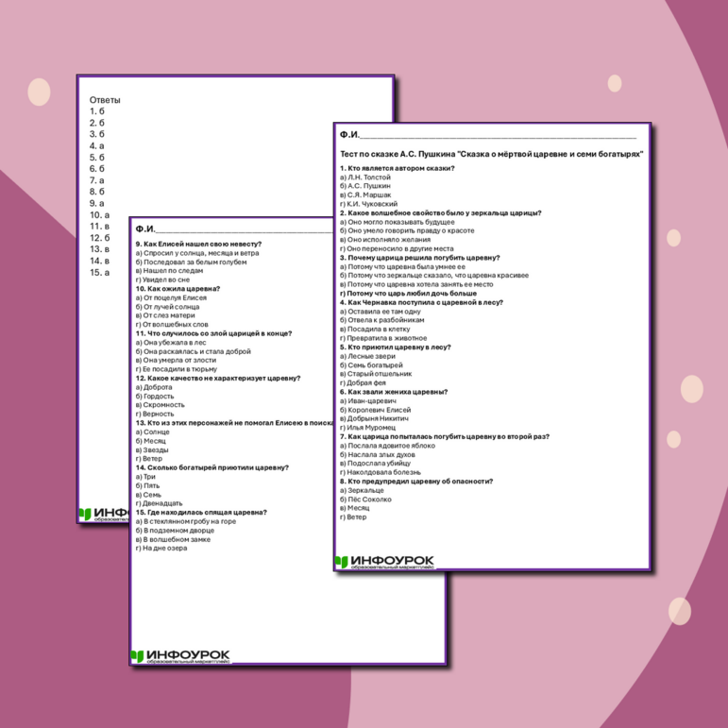Click answer key entry '15. а'
This screenshot has height=728, width=728.
point(99,272)
